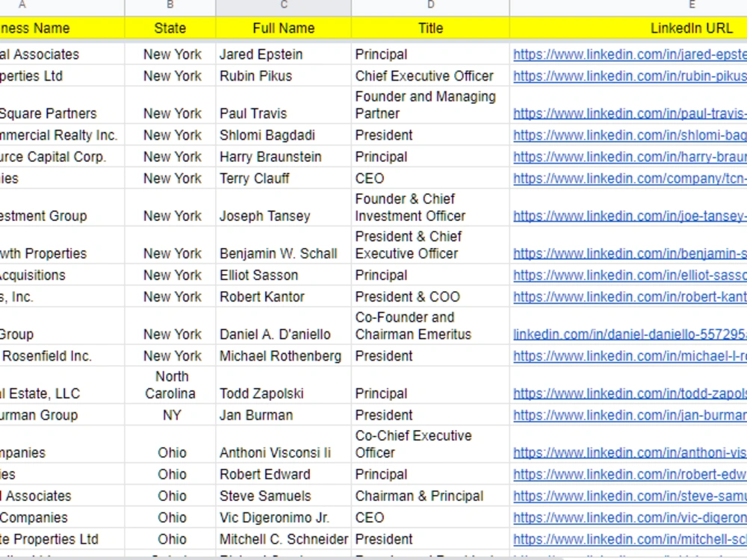Select the Title header cell
This screenshot has width=747, height=560.
(x=431, y=28)
